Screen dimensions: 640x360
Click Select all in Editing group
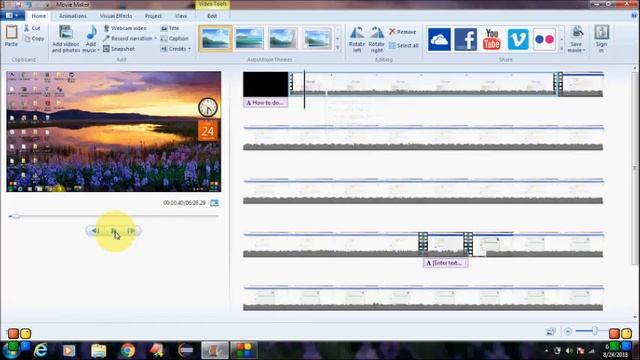tap(403, 45)
